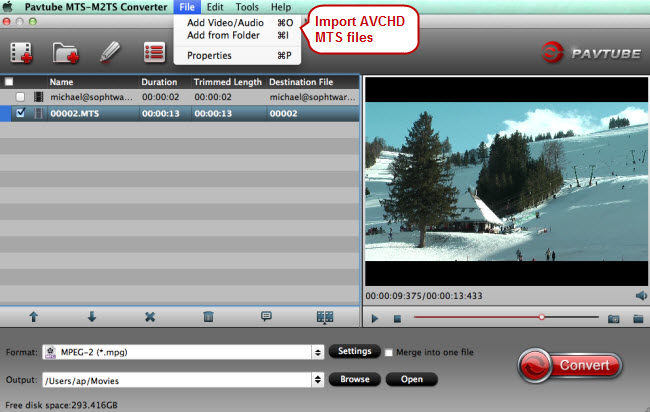Click film icon beside michael@sophtwa row

[x=39, y=97]
